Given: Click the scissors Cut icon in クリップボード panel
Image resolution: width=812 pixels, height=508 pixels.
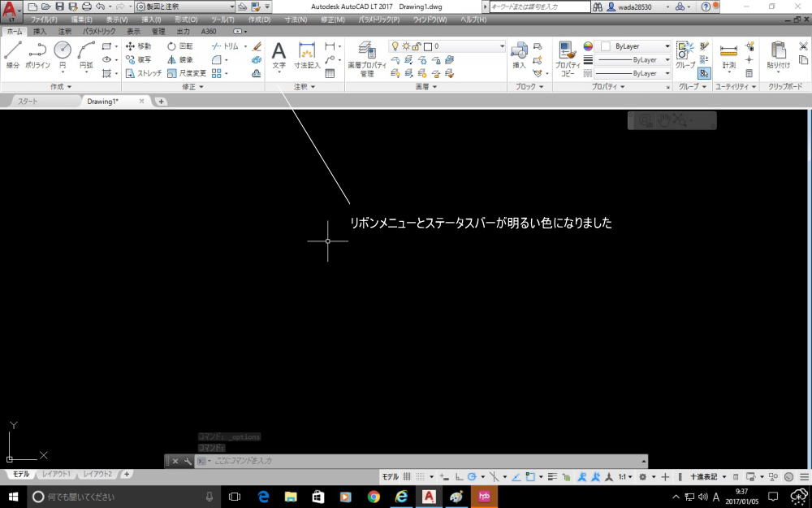Looking at the screenshot, I should [x=803, y=46].
